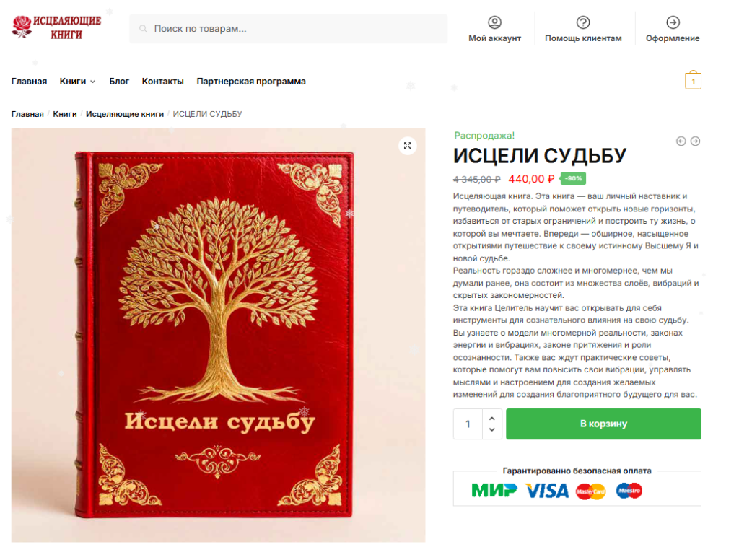This screenshot has width=739, height=560.
Task: Open the checkout arrow icon
Action: 673,22
